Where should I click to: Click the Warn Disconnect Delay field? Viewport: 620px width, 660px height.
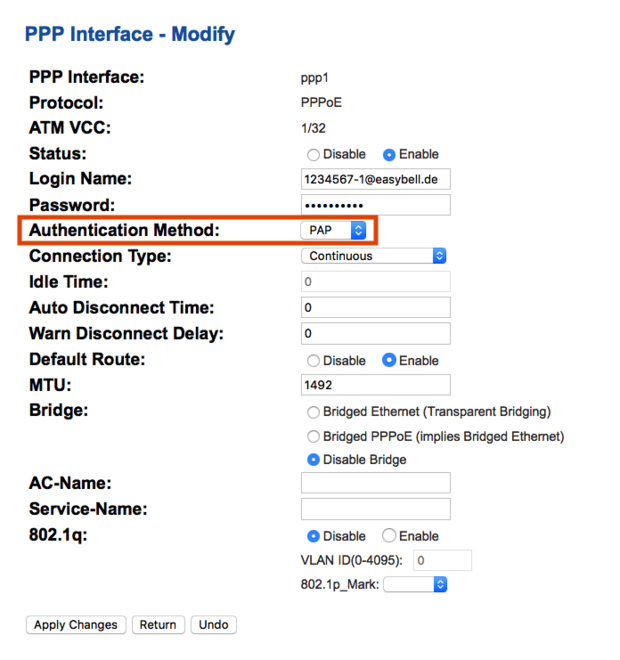375,333
